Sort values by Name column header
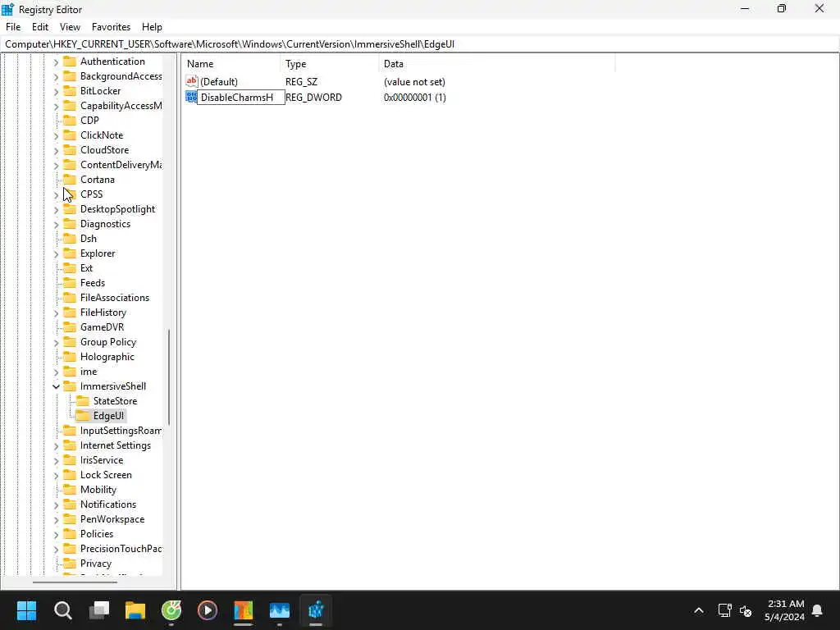Viewport: 840px width, 630px height. pos(231,64)
